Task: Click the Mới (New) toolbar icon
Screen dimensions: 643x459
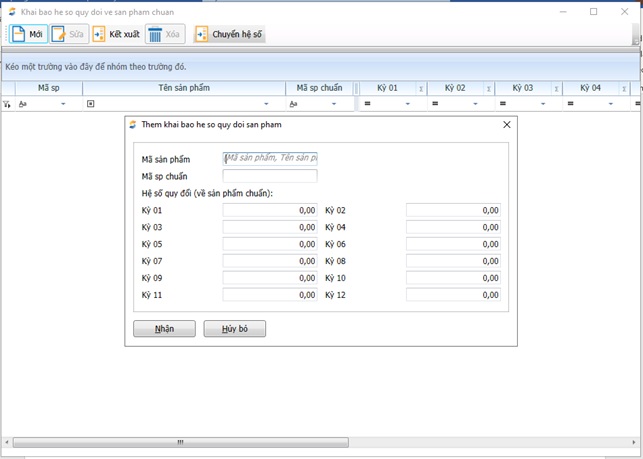Action: 19,34
